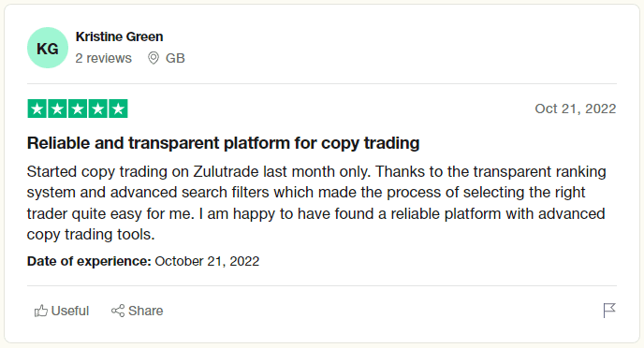Click the October 21, 2022 experience date
This screenshot has height=348, width=644.
coord(207,261)
